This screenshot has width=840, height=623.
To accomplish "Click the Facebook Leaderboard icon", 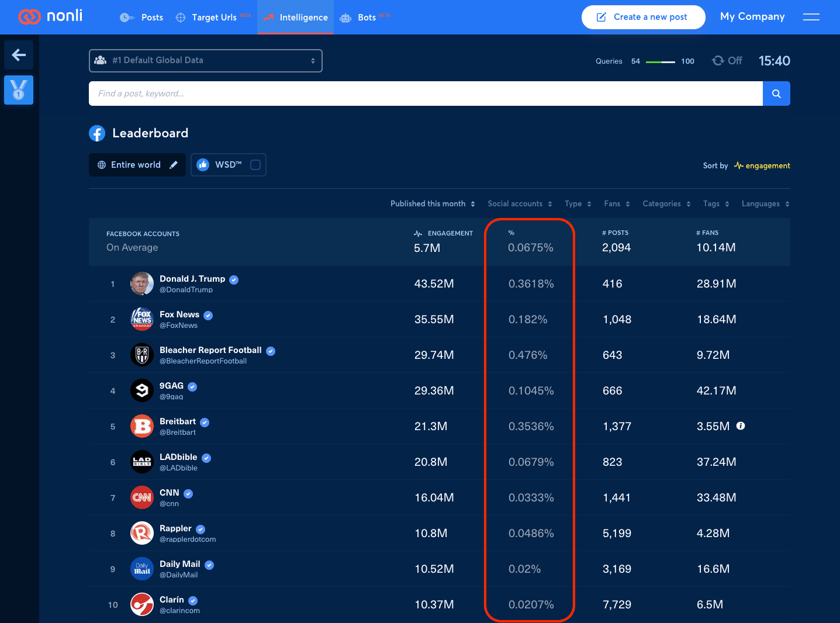I will [x=97, y=133].
